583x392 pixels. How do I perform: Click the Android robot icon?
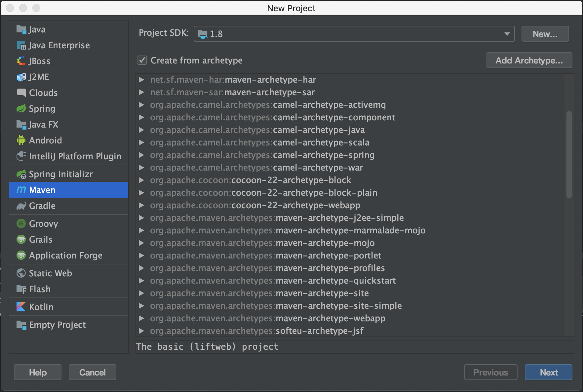[x=21, y=140]
